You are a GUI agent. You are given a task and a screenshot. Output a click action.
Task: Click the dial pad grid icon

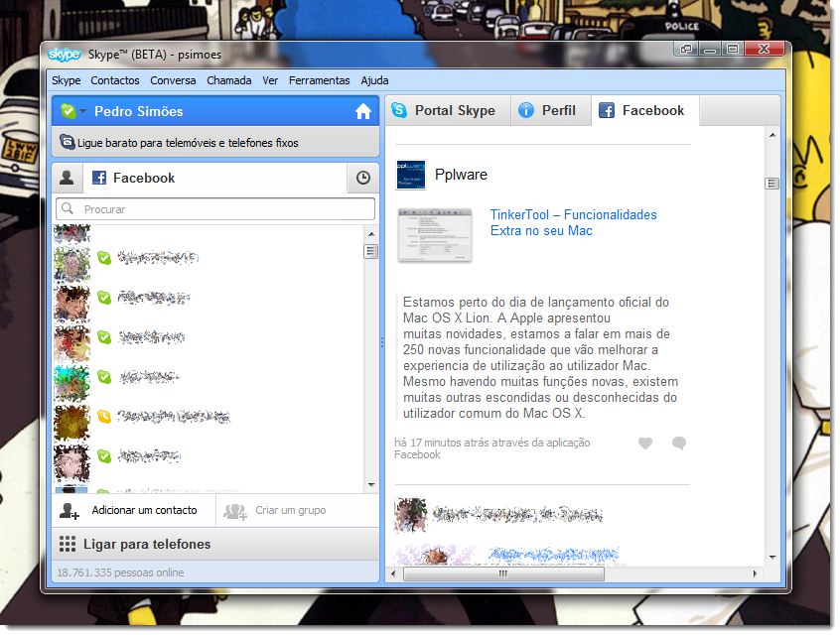coord(67,544)
